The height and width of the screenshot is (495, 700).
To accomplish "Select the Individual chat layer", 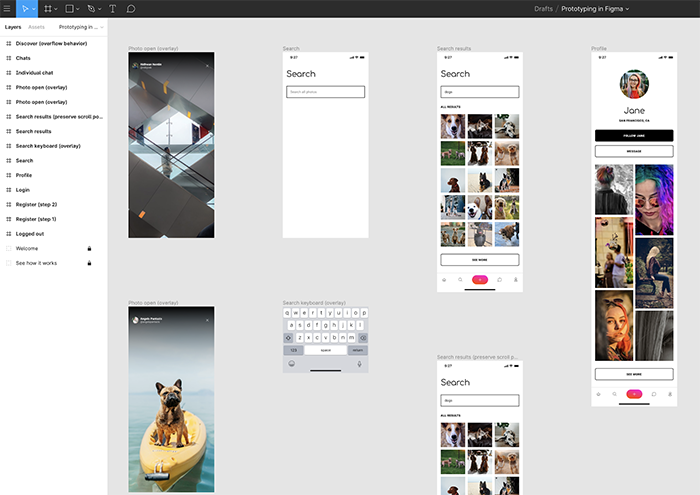I will 34,73.
